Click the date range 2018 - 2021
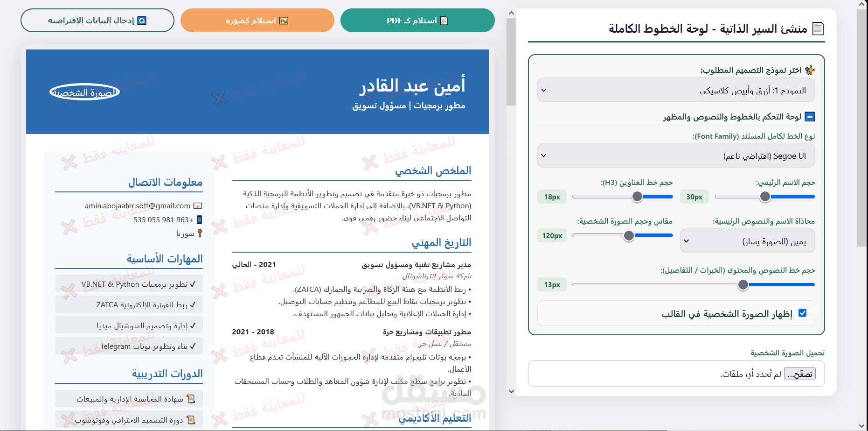The width and height of the screenshot is (868, 431). [x=253, y=332]
